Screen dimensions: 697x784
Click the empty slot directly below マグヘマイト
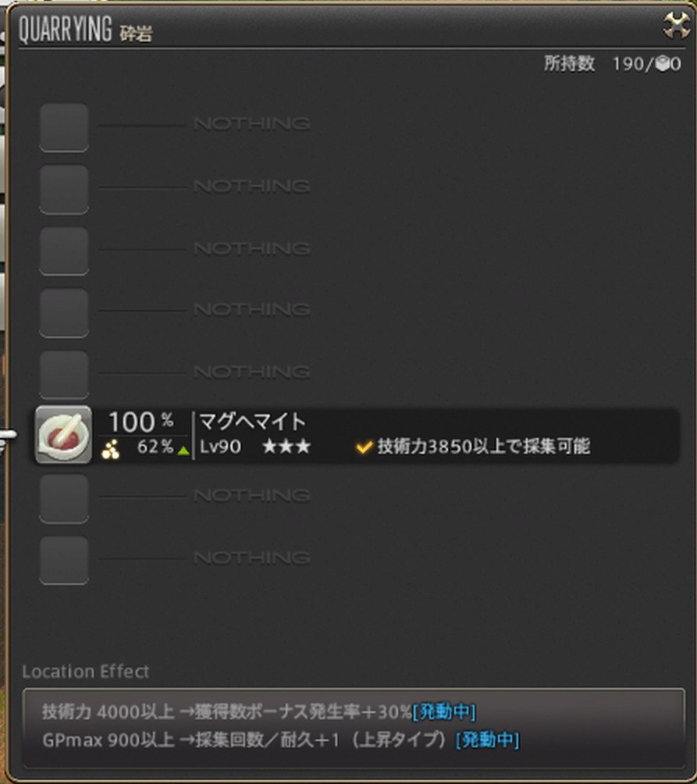pyautogui.click(x=64, y=498)
